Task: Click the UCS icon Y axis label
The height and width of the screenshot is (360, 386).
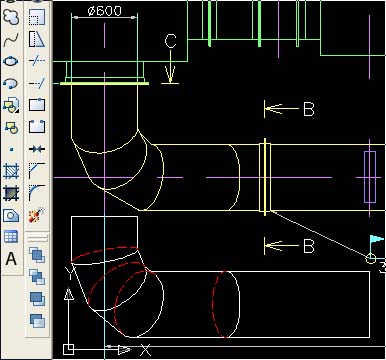Action: 69,273
